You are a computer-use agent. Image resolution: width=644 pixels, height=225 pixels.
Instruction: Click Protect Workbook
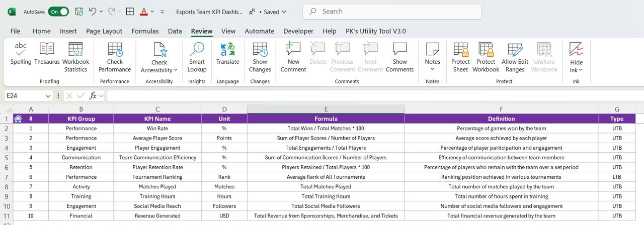coord(486,57)
